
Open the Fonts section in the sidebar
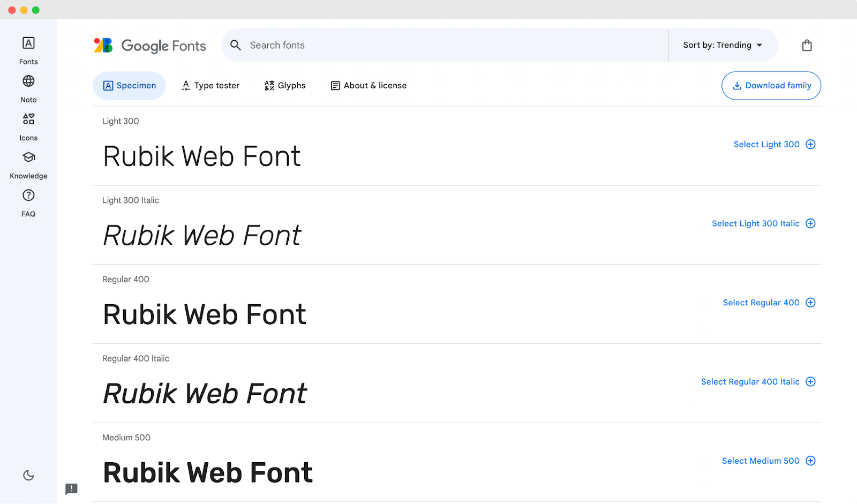coord(28,49)
